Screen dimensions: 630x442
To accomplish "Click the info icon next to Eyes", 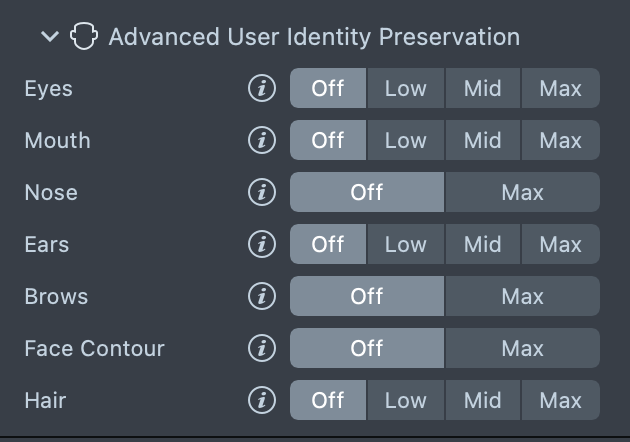I will pyautogui.click(x=261, y=88).
